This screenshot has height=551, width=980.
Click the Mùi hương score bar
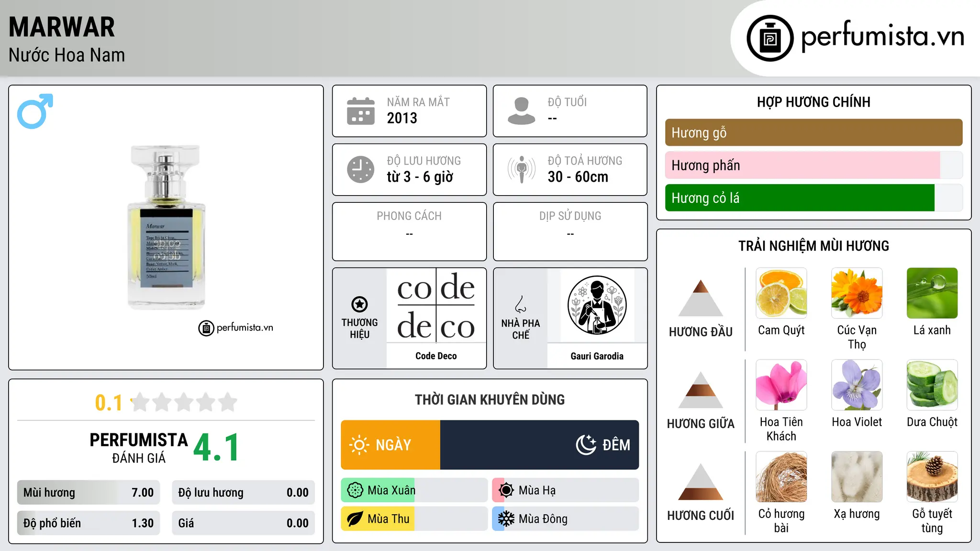click(89, 493)
